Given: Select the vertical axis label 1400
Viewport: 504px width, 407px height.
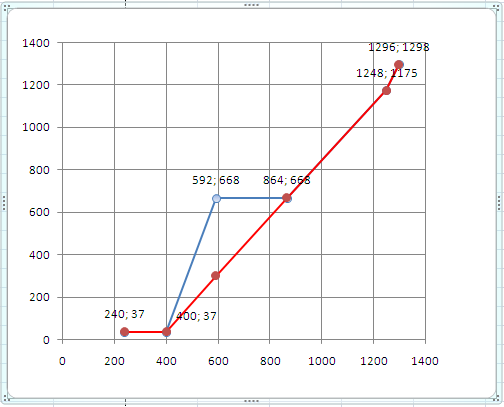Looking at the screenshot, I should pyautogui.click(x=36, y=43).
